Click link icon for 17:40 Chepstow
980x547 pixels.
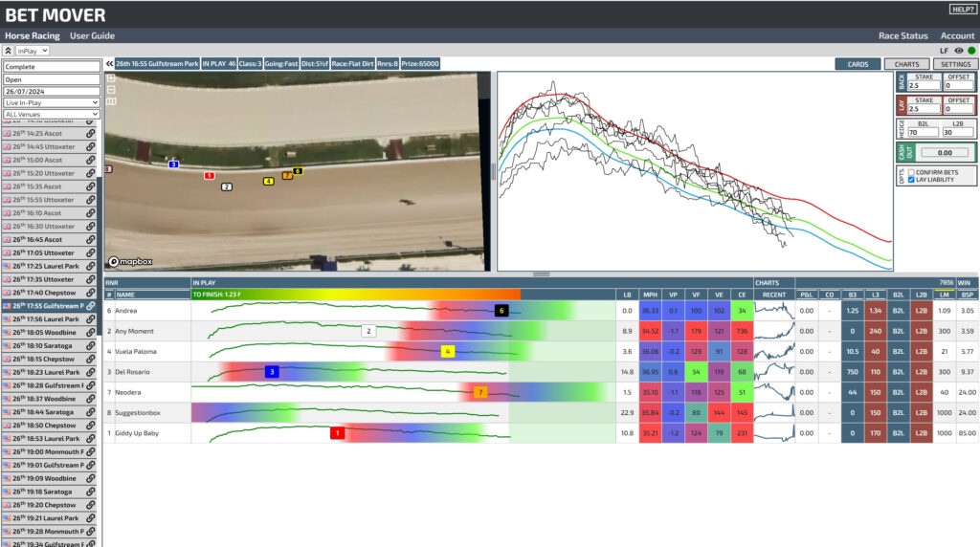tap(91, 293)
